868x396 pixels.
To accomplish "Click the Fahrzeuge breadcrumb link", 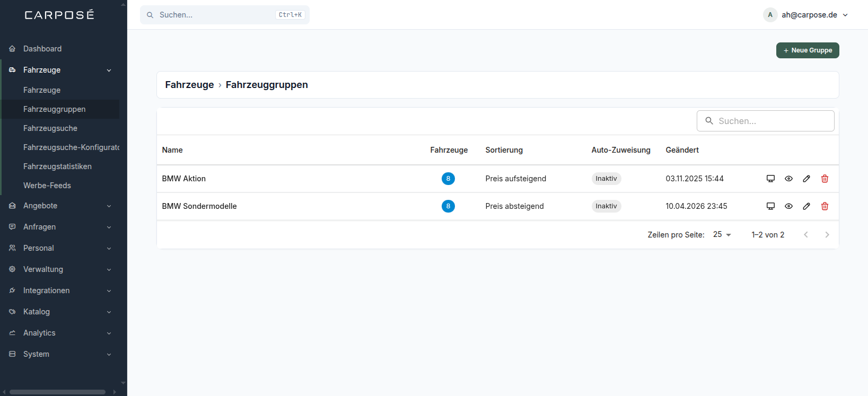I will point(189,85).
